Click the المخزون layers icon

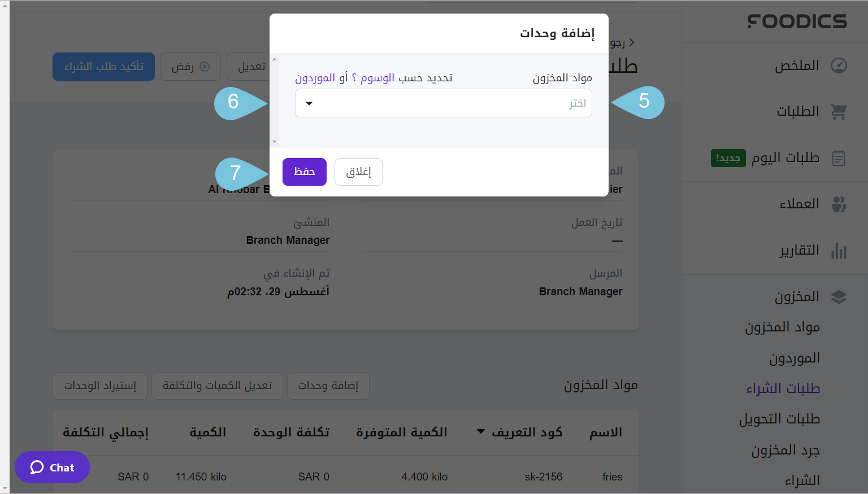click(x=839, y=296)
